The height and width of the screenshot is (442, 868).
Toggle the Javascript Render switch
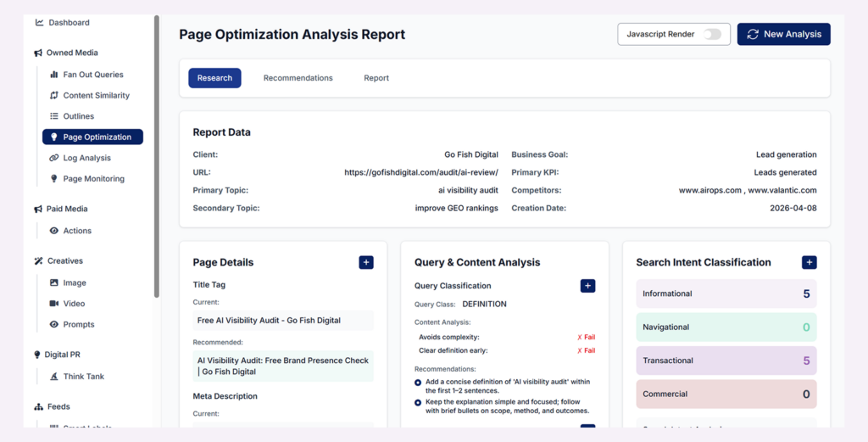coord(712,34)
